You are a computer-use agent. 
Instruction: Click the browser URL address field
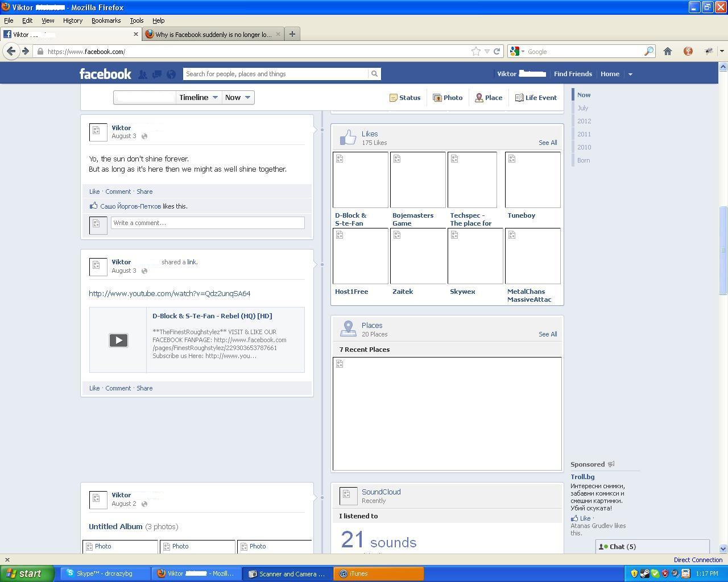pyautogui.click(x=256, y=51)
